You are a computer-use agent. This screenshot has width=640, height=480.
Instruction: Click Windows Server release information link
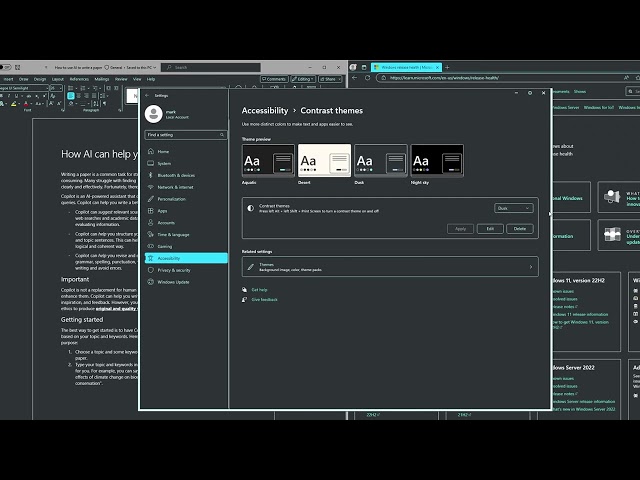click(x=583, y=402)
